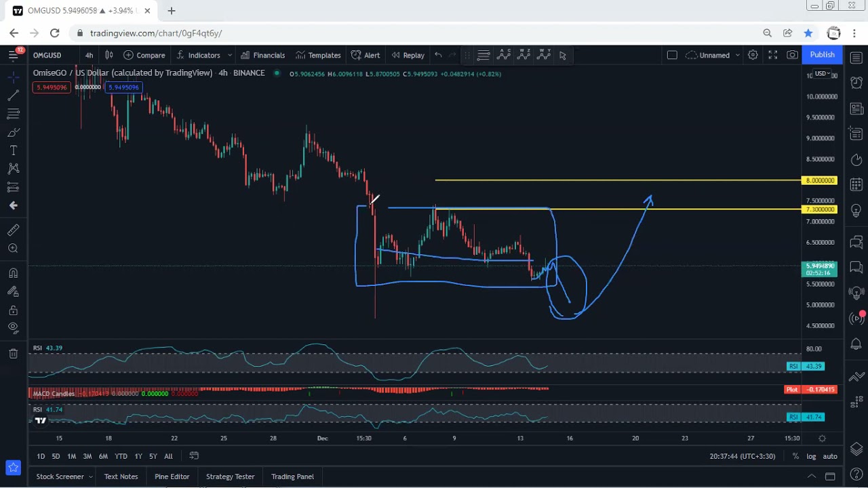868x488 pixels.
Task: Open the Text Notes tab
Action: click(121, 476)
